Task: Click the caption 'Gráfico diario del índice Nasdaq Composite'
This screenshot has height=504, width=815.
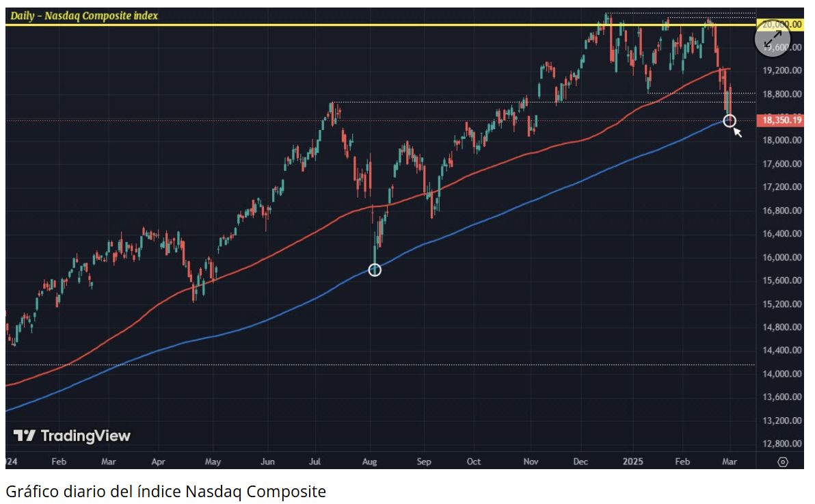Action: tap(166, 490)
